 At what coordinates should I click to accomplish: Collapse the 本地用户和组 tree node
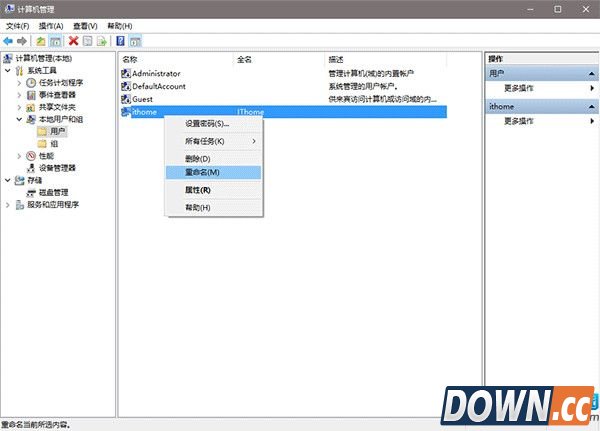coord(19,119)
